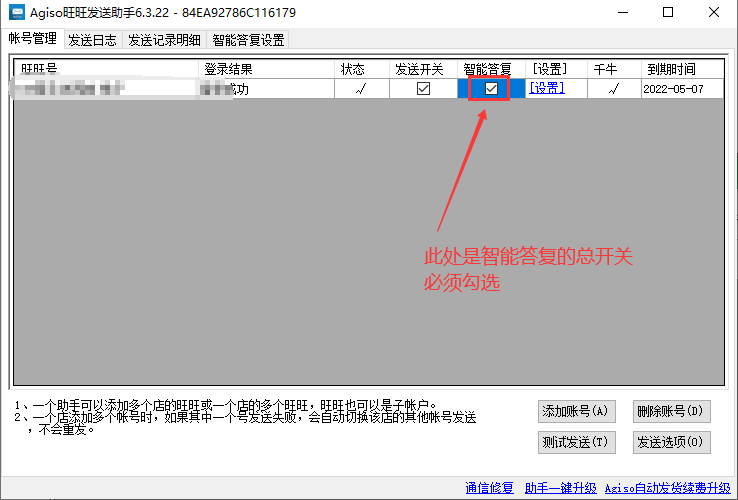Select the login result cell ending in 成功
The image size is (738, 500).
tap(266, 89)
